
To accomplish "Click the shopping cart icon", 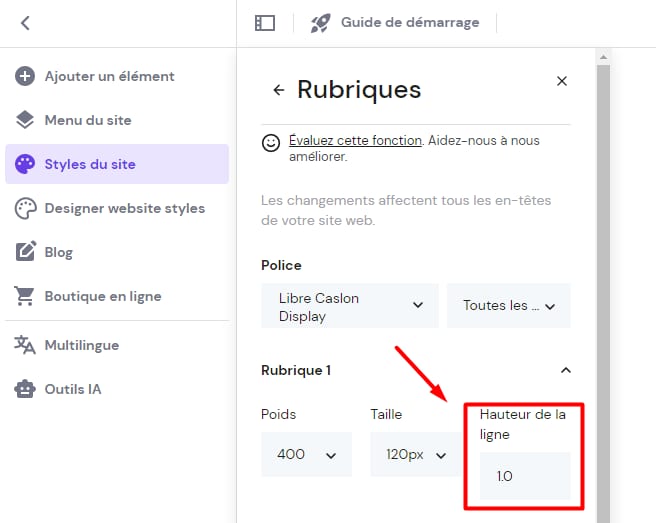I will [24, 296].
